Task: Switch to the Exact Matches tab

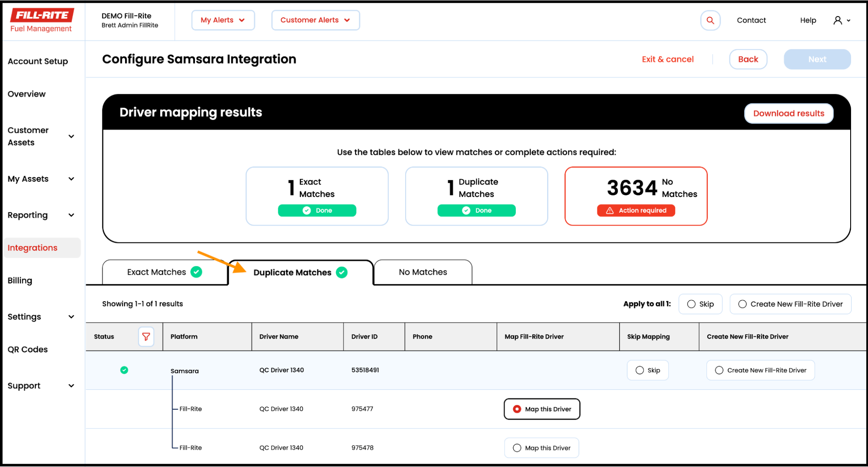Action: 156,272
